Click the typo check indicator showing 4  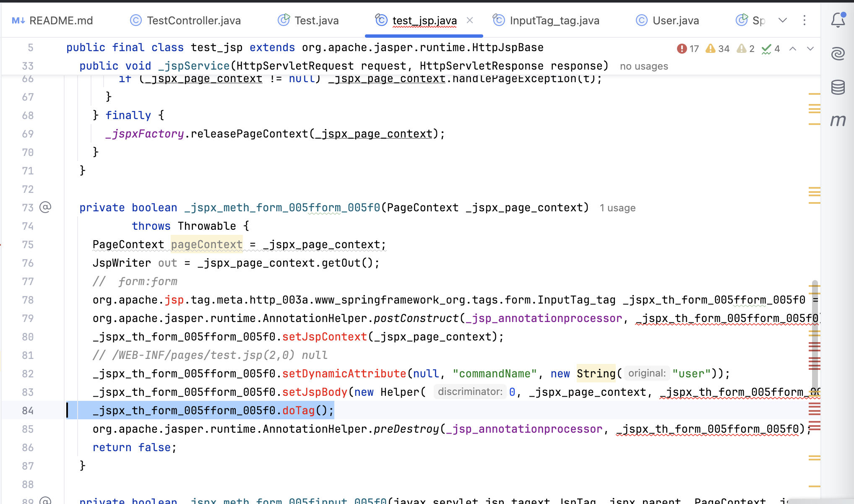[771, 49]
